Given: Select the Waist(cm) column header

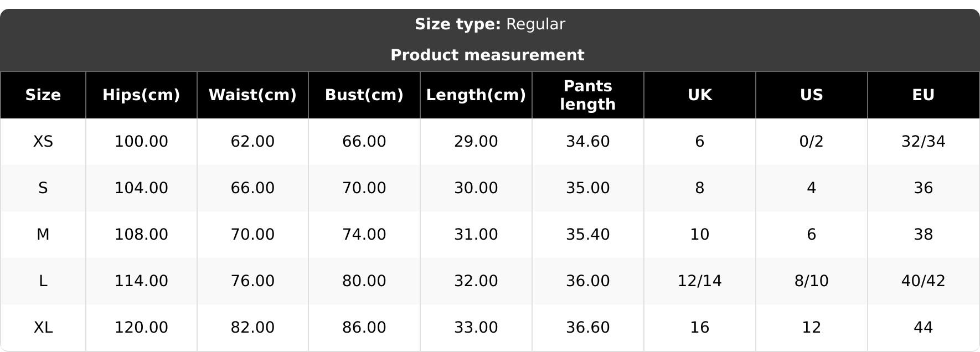Looking at the screenshot, I should pos(252,95).
